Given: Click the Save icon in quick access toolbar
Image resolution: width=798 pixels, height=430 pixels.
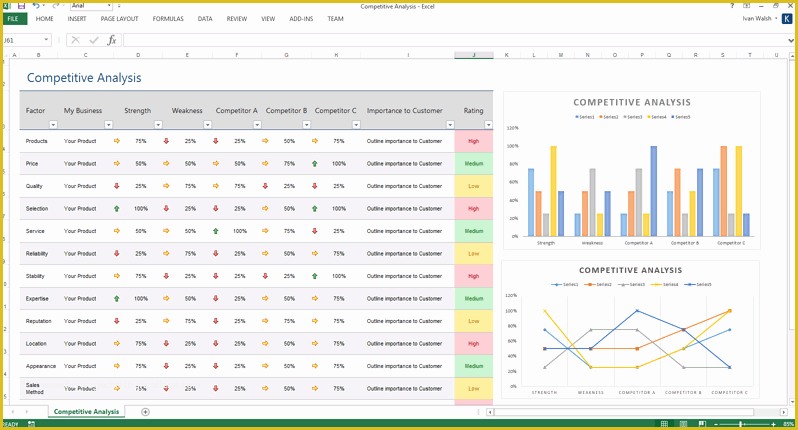Looking at the screenshot, I should point(21,6).
